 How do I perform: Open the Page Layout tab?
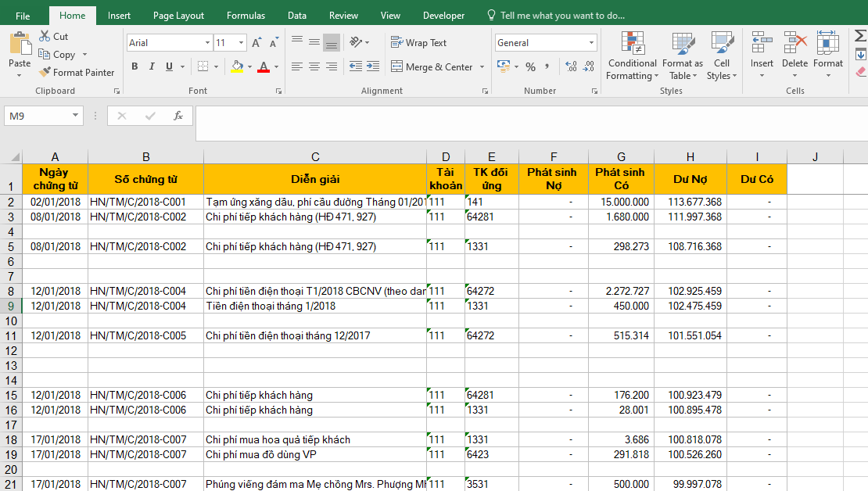click(178, 16)
